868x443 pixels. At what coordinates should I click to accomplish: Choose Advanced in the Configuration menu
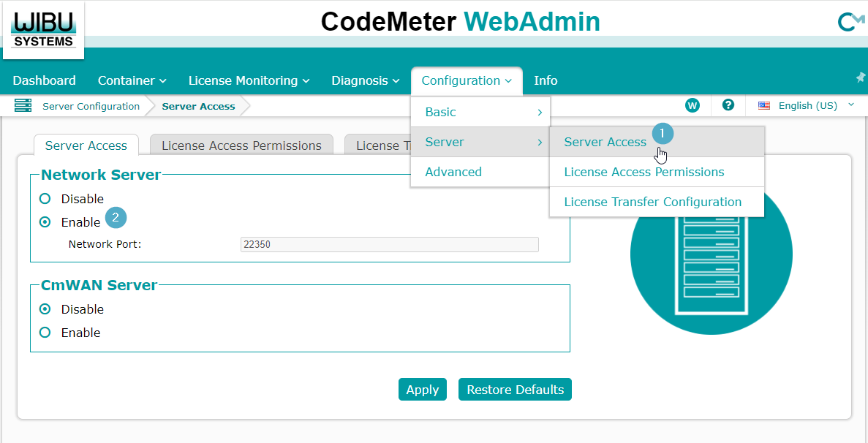(480, 172)
